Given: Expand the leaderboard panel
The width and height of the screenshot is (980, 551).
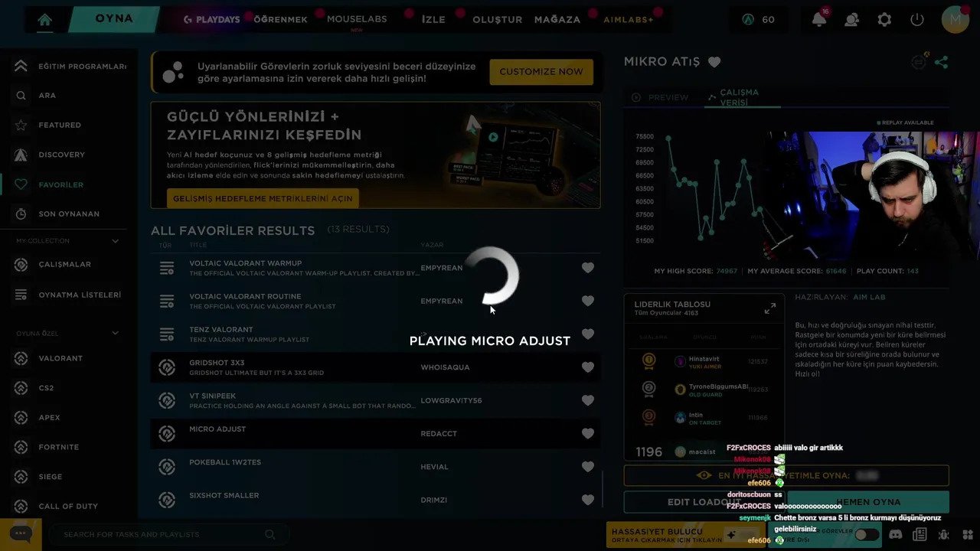Looking at the screenshot, I should click(x=770, y=308).
